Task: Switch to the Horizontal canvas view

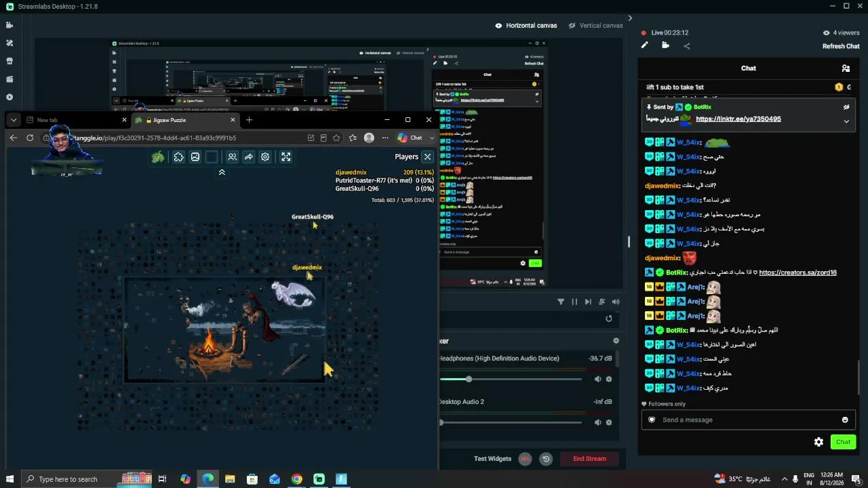Action: (526, 26)
